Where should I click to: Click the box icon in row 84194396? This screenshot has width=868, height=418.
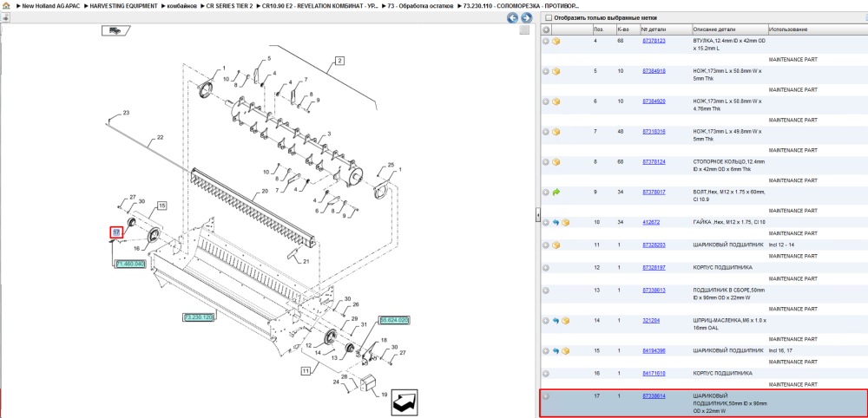pyautogui.click(x=565, y=351)
